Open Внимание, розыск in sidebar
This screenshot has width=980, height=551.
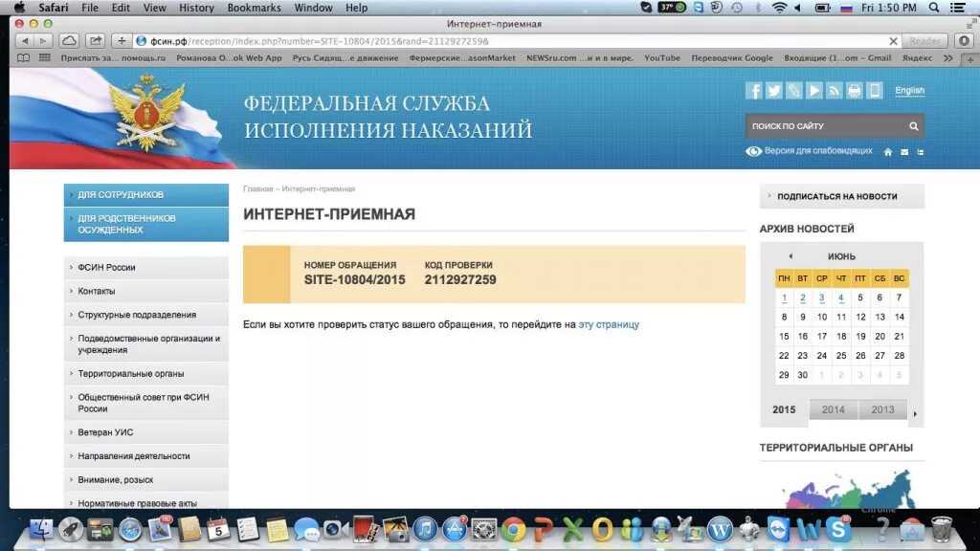click(146, 480)
